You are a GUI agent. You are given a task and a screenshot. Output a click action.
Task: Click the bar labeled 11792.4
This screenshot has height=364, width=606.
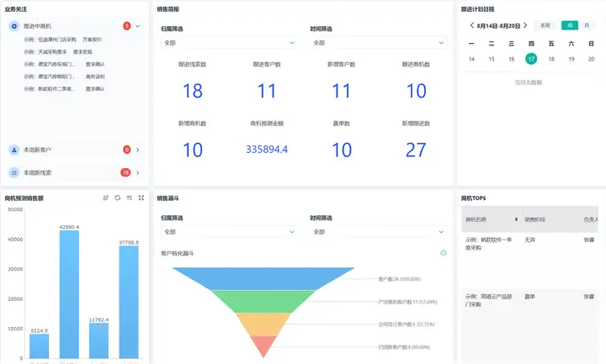[99, 340]
